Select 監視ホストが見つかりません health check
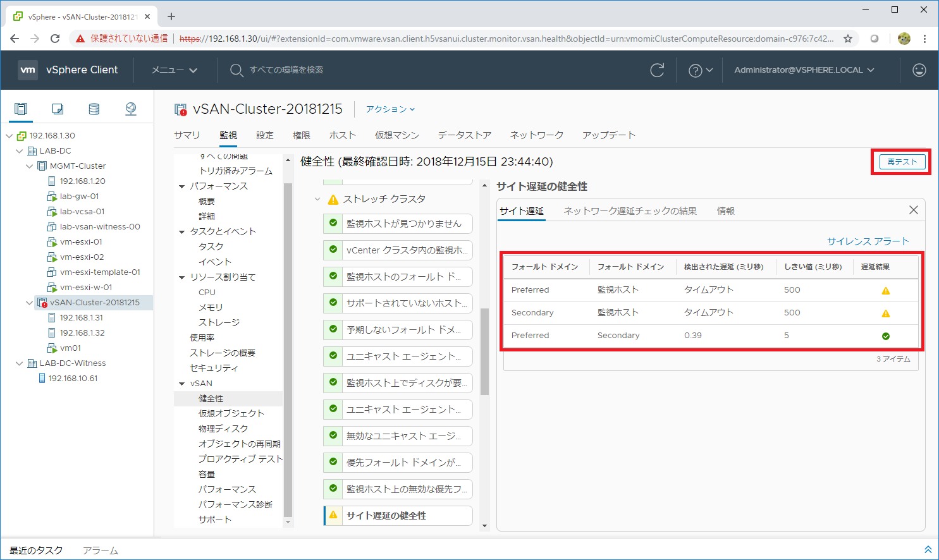 tap(398, 224)
